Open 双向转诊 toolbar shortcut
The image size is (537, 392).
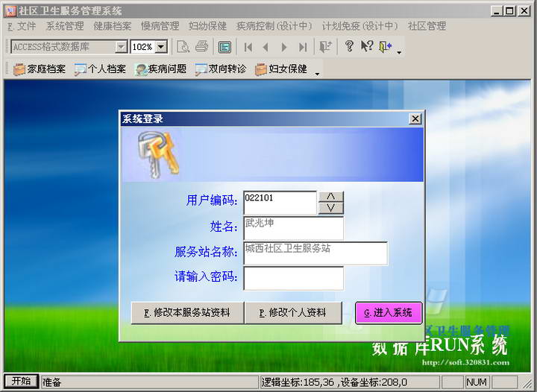point(222,69)
